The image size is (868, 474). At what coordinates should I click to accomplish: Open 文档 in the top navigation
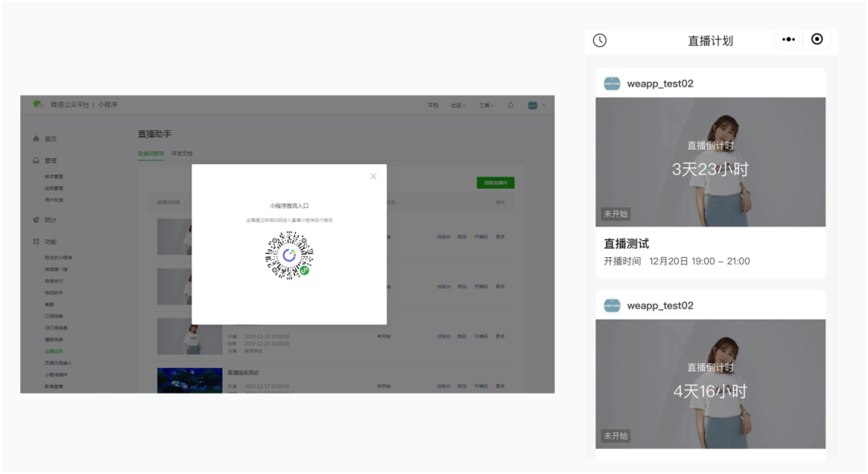coord(433,105)
